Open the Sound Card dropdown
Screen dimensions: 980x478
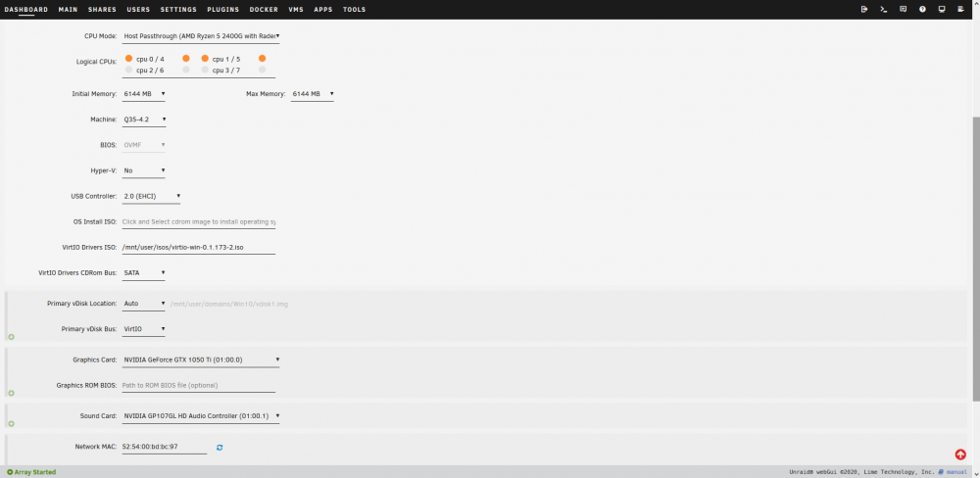201,415
